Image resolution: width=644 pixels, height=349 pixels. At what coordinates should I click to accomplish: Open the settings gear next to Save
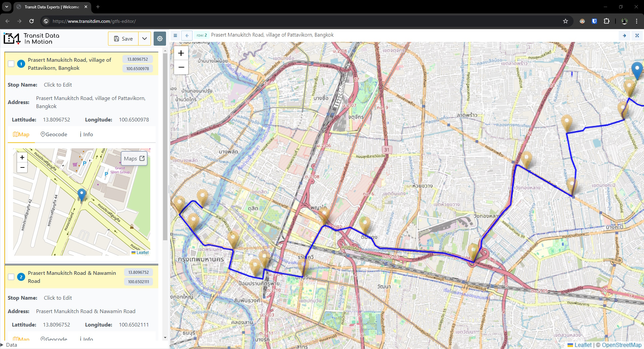(x=160, y=39)
